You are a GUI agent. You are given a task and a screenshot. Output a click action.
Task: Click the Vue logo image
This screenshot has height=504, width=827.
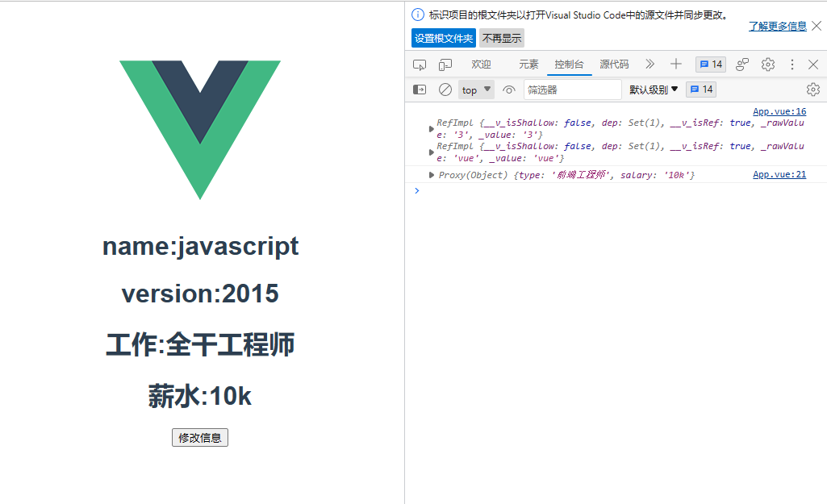point(200,130)
